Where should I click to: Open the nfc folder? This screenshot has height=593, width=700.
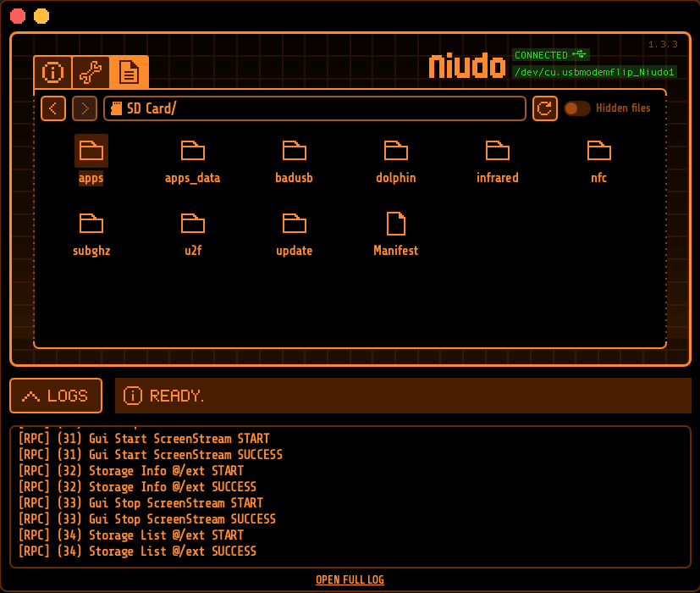598,161
